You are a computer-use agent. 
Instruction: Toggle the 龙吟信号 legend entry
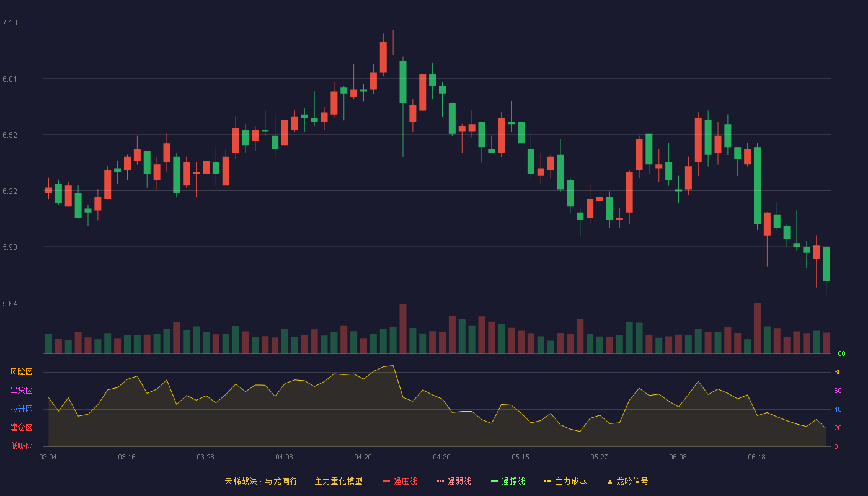click(x=627, y=481)
